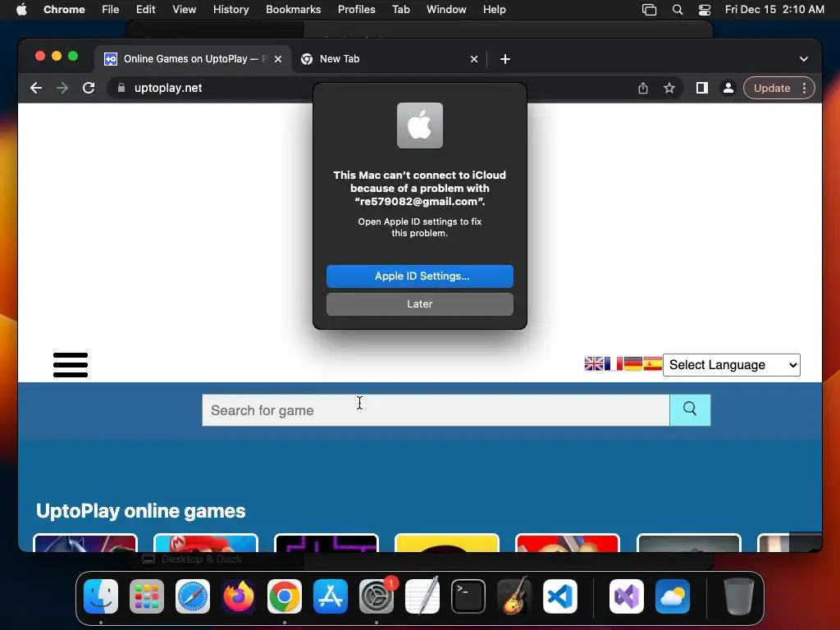
Task: Open App Store from the Dock
Action: point(330,596)
